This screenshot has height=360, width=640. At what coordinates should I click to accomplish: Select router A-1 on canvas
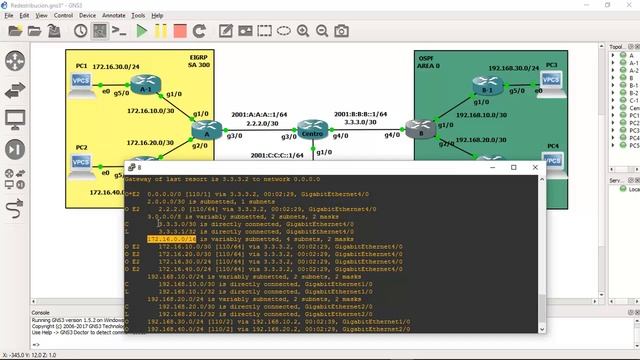[x=146, y=84]
